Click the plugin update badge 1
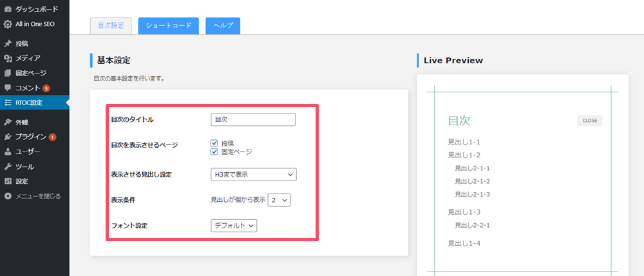Image resolution: width=644 pixels, height=276 pixels. [x=53, y=137]
